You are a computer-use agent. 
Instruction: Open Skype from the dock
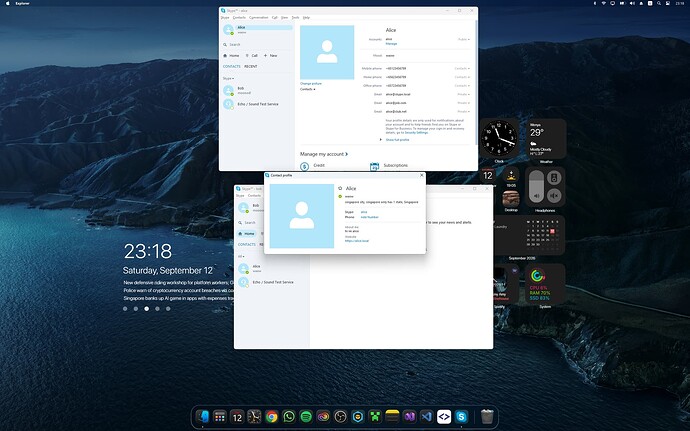click(461, 416)
